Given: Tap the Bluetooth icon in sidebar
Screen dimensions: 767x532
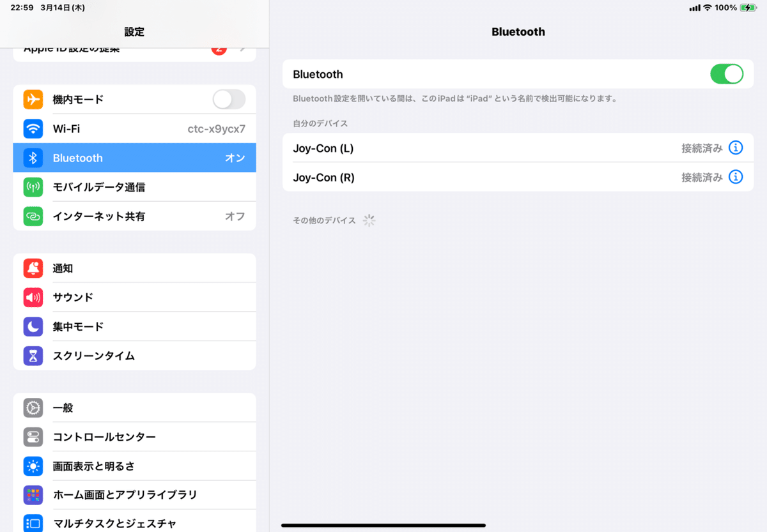Looking at the screenshot, I should 33,158.
